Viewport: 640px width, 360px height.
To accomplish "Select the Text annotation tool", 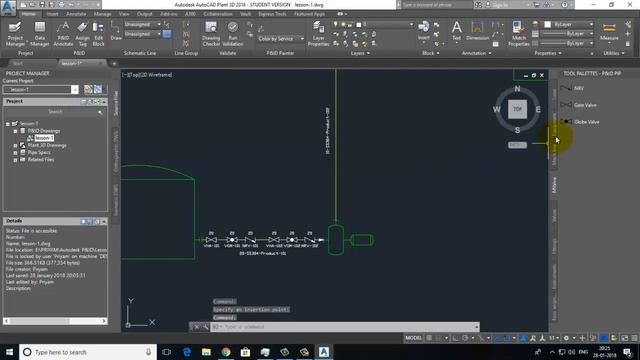I will (x=456, y=31).
